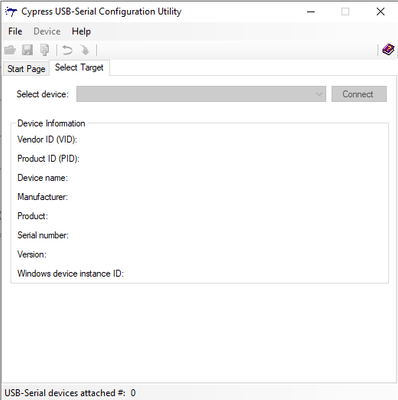Switch to the Start Page tab
This screenshot has width=398, height=400.
click(26, 69)
